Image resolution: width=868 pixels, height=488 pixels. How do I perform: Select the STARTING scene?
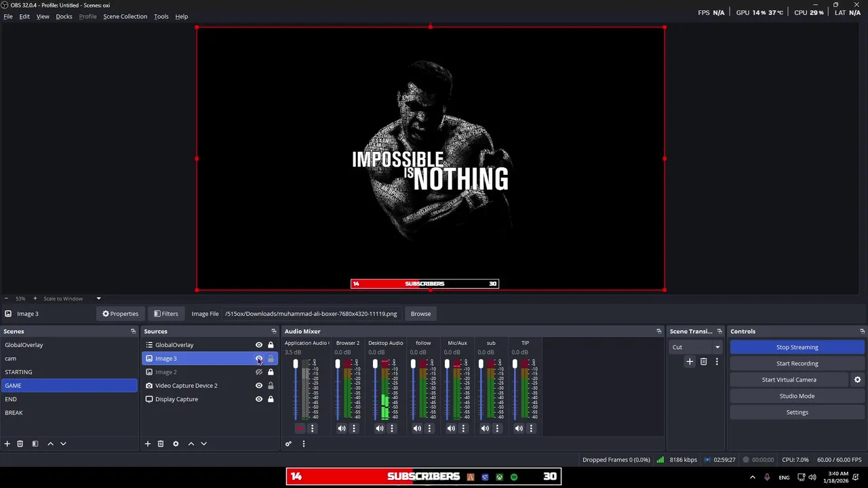(69, 372)
